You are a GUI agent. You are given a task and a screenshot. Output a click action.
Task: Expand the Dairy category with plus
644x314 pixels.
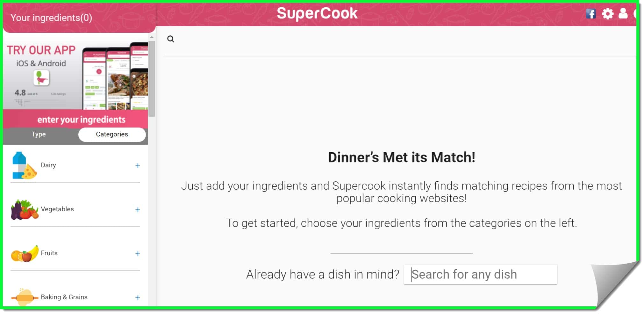click(138, 166)
